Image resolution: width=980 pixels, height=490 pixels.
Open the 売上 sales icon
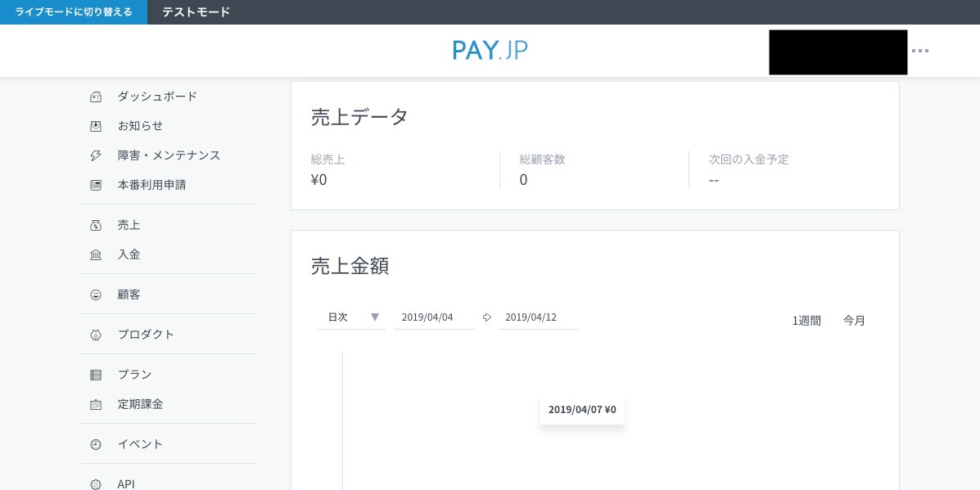point(96,224)
